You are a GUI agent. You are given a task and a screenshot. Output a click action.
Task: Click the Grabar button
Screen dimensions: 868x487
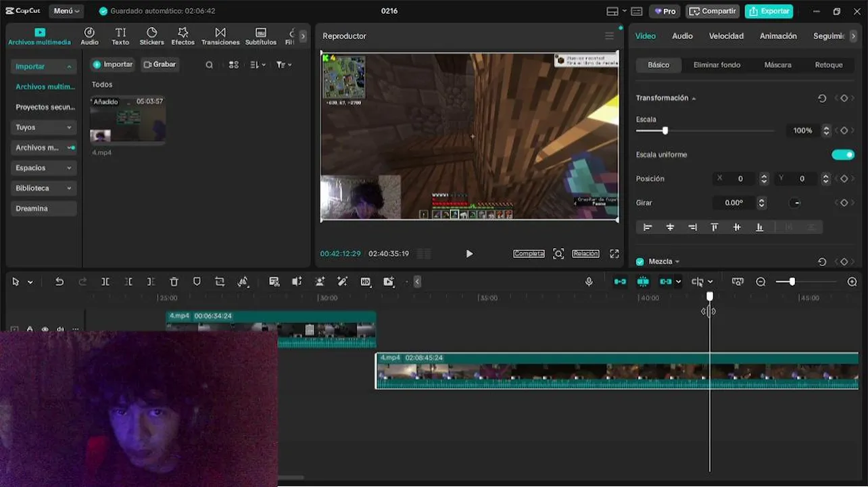160,64
